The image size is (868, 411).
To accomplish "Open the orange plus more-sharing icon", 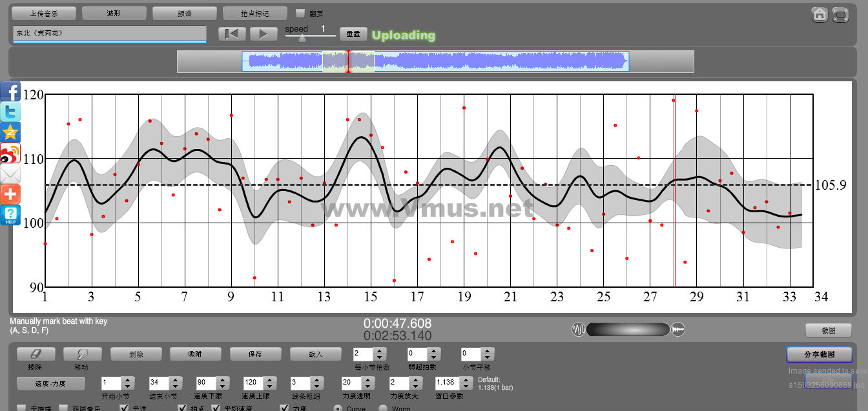I will 10,194.
